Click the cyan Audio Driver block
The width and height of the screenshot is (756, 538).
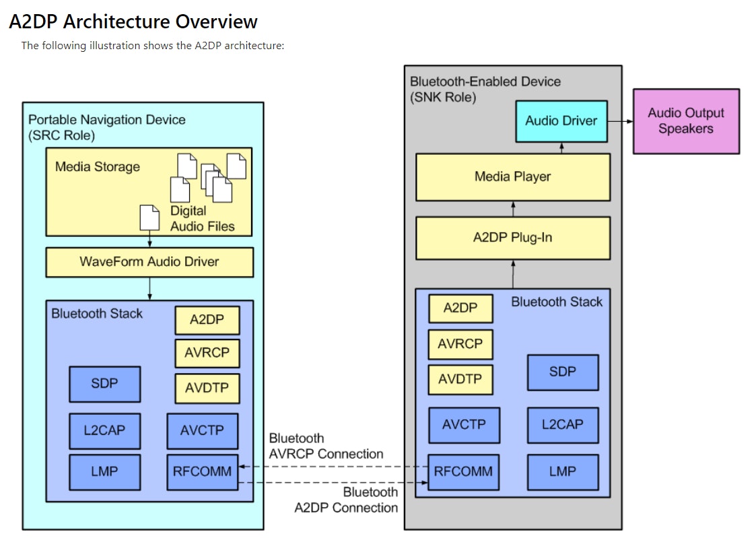click(561, 121)
